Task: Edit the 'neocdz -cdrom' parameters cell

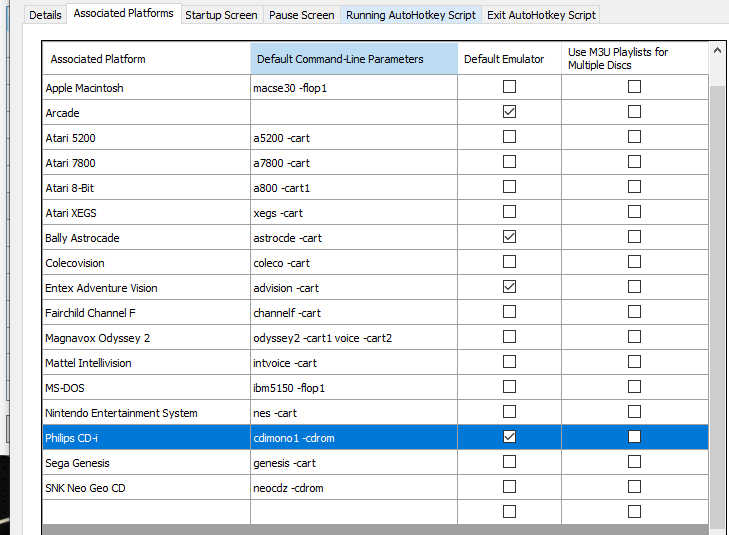Action: (354, 488)
